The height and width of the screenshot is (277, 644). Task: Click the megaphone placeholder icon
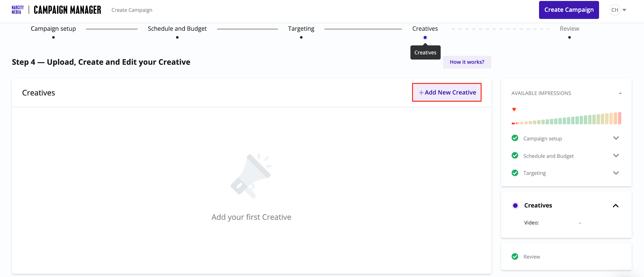click(x=251, y=176)
